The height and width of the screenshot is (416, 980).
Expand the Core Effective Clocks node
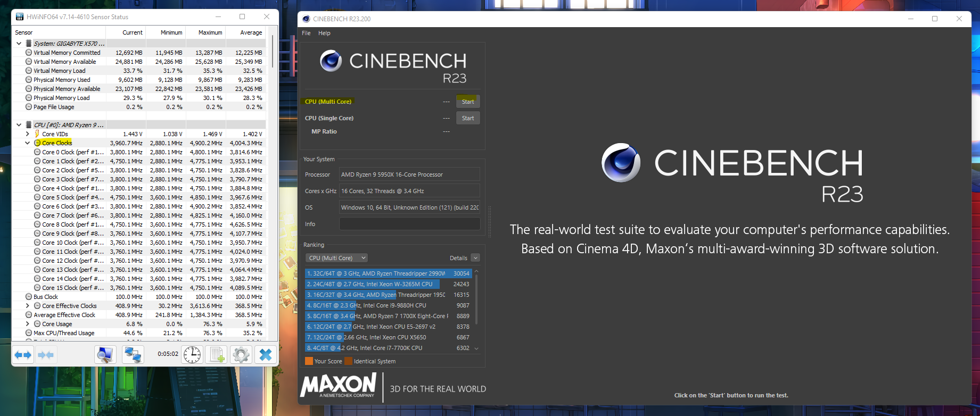point(28,306)
